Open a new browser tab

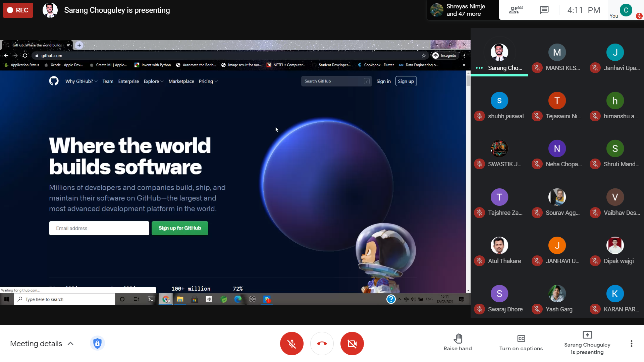click(79, 45)
